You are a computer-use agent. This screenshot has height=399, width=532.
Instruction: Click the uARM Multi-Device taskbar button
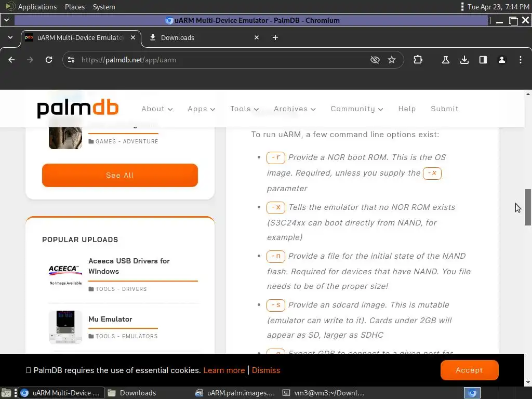click(x=61, y=393)
